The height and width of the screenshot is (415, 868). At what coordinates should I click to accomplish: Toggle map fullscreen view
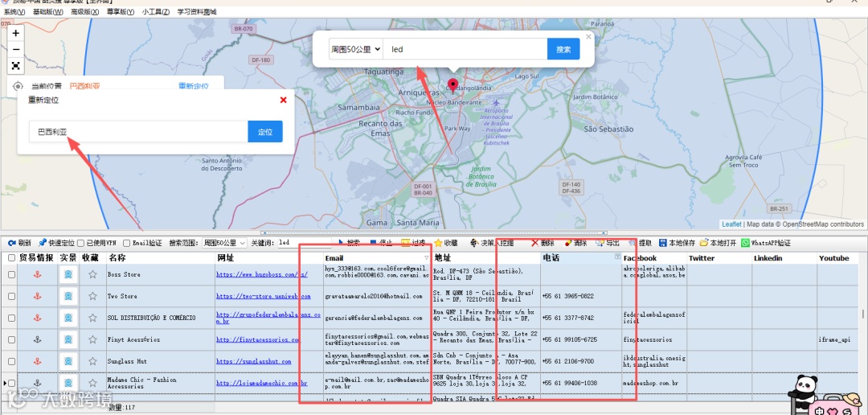(16, 66)
